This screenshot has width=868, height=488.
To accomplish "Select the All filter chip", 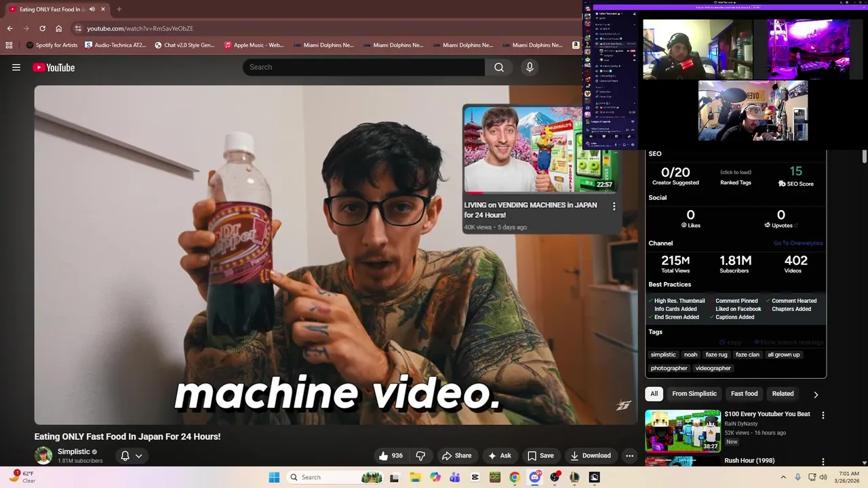I will (654, 394).
